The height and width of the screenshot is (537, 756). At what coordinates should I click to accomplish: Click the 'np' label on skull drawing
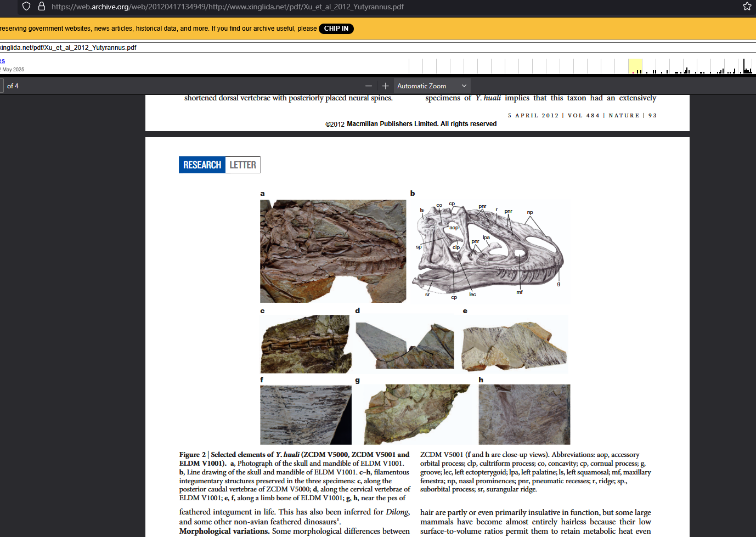pyautogui.click(x=530, y=212)
